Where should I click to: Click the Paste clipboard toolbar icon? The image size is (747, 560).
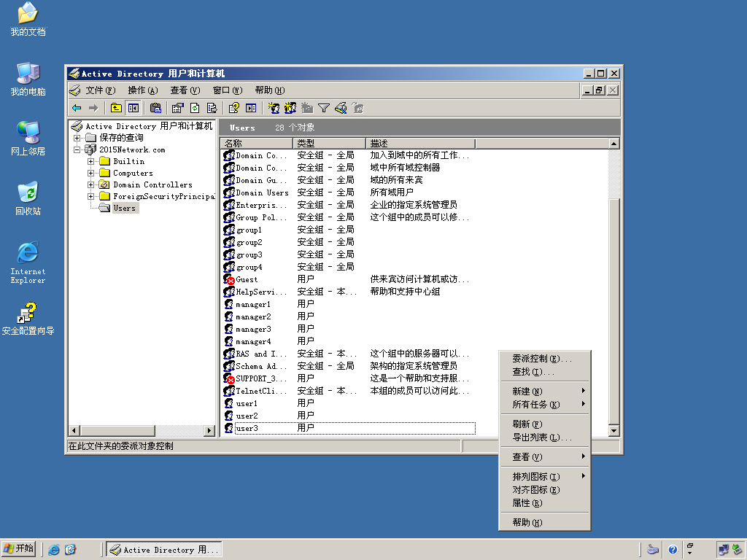(155, 108)
